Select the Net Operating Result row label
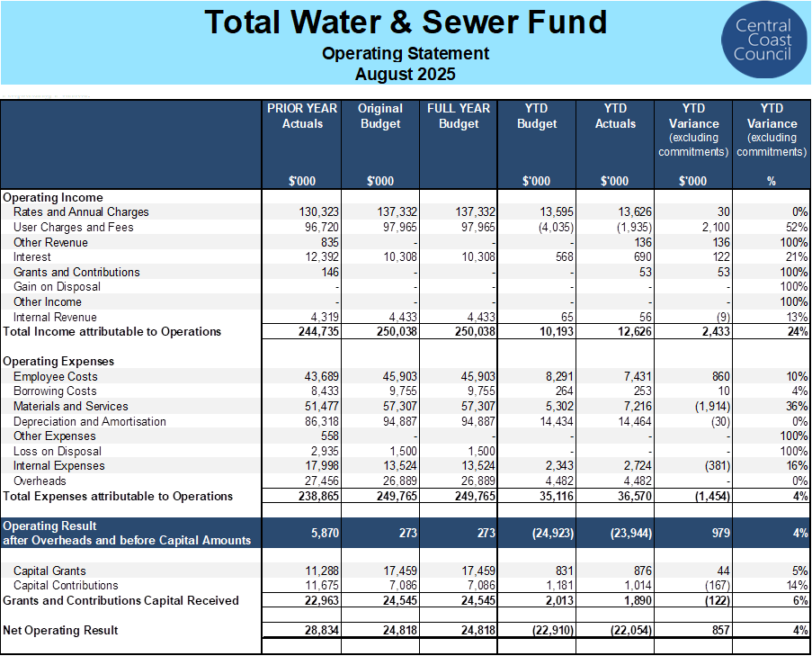 [x=60, y=632]
